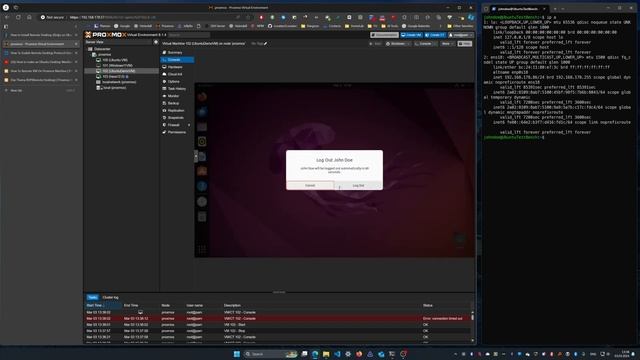Click the Not secure address bar badge

coord(52,17)
